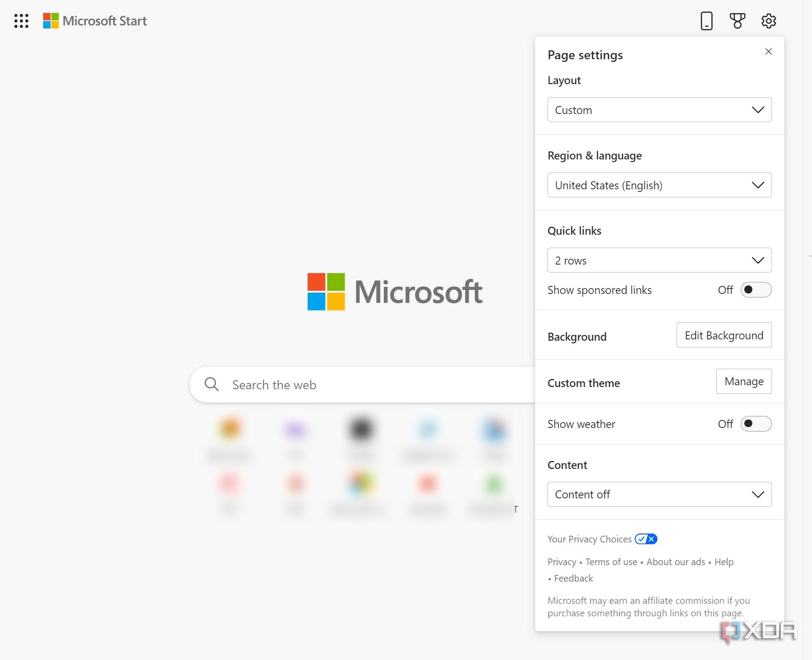Click the Edit Background button
812x660 pixels.
(x=724, y=335)
